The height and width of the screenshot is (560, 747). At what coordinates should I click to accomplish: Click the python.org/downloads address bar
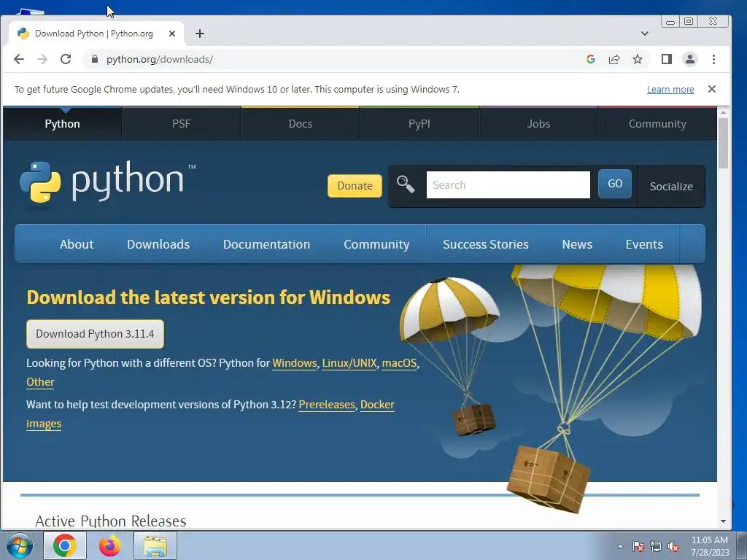(333, 59)
